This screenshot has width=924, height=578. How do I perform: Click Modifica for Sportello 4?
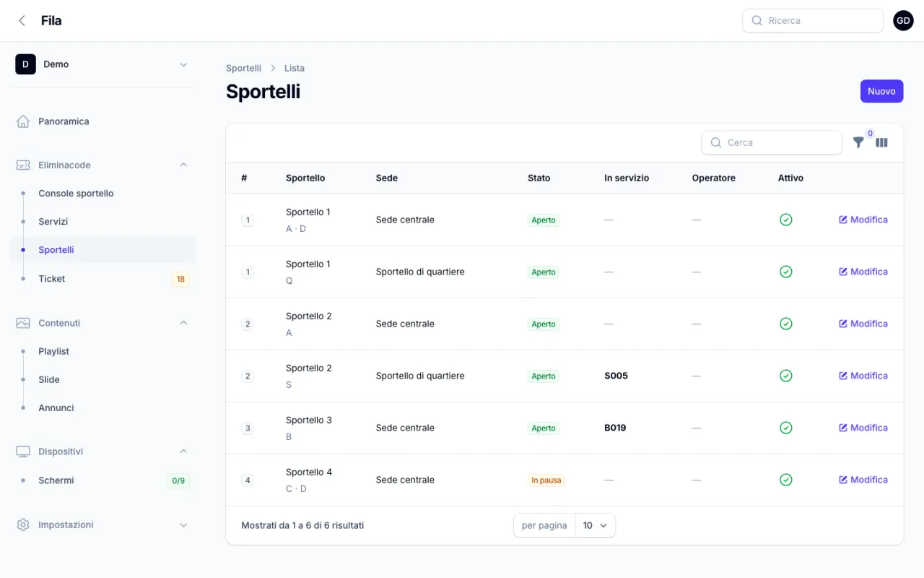863,480
